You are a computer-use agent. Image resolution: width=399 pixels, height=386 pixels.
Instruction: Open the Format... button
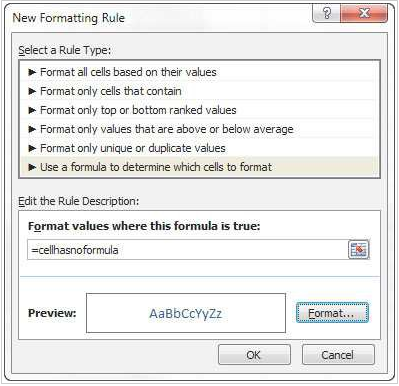tap(332, 313)
